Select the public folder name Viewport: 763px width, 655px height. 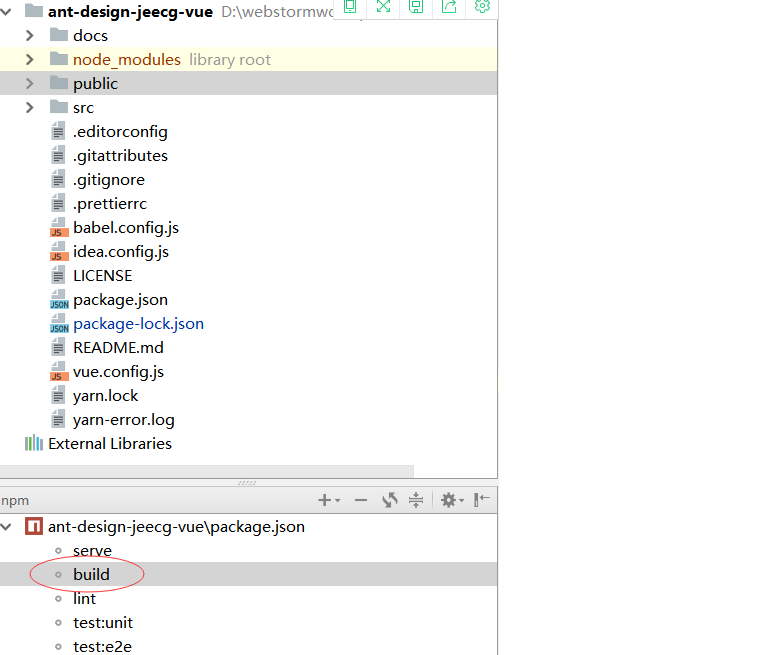tap(95, 84)
